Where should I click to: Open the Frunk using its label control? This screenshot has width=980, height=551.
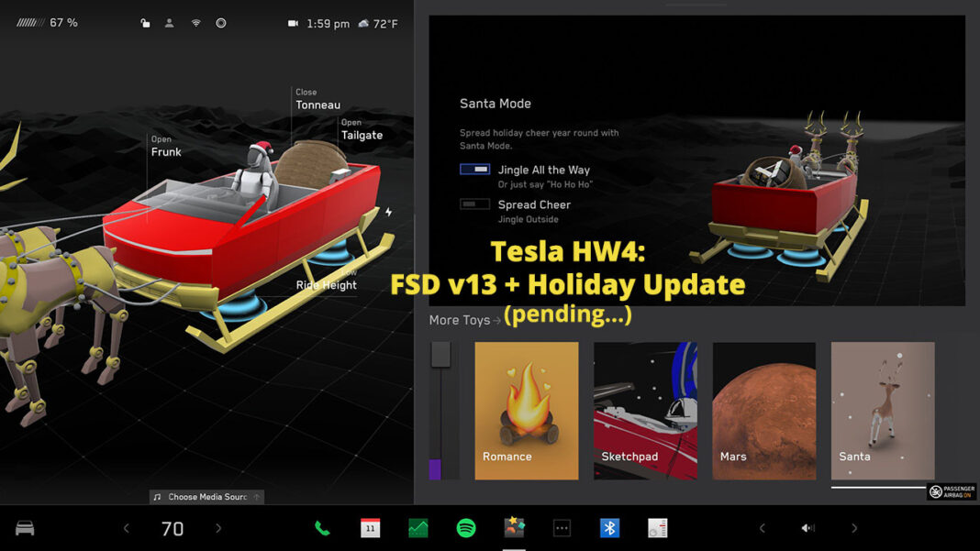coord(165,147)
